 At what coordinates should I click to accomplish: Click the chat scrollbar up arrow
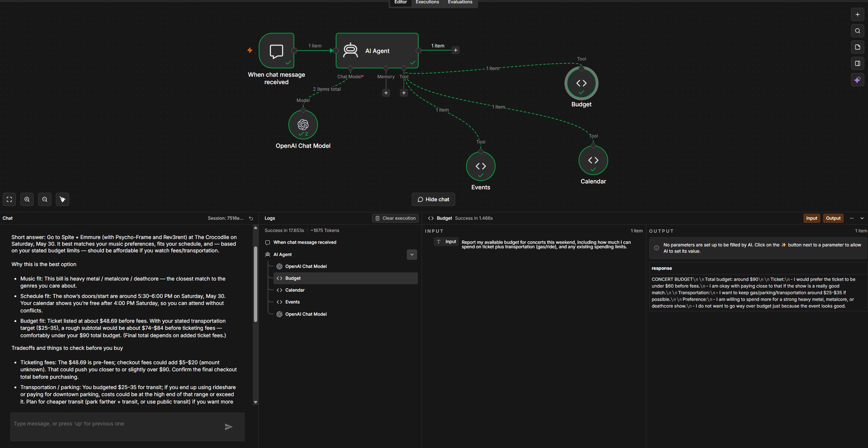click(255, 228)
